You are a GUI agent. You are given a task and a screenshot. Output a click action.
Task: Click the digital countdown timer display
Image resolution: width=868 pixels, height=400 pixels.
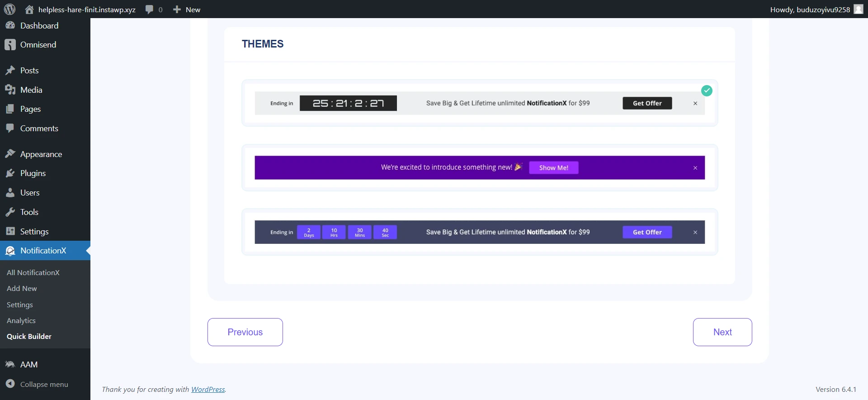(348, 103)
